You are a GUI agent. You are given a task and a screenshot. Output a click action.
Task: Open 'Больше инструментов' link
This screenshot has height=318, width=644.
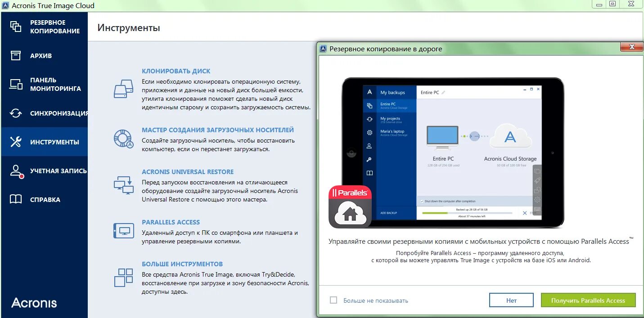[x=182, y=264]
